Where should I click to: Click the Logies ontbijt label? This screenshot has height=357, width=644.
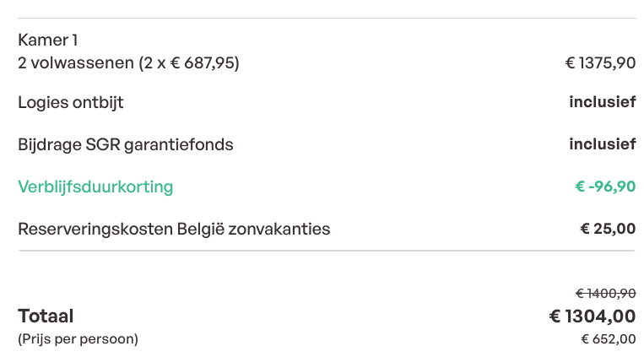(x=71, y=103)
